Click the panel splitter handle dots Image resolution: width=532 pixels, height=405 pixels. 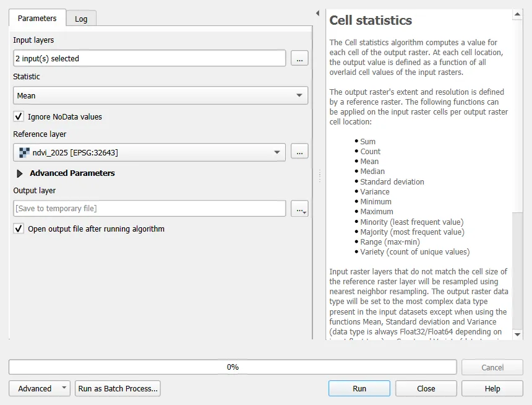[x=320, y=176]
